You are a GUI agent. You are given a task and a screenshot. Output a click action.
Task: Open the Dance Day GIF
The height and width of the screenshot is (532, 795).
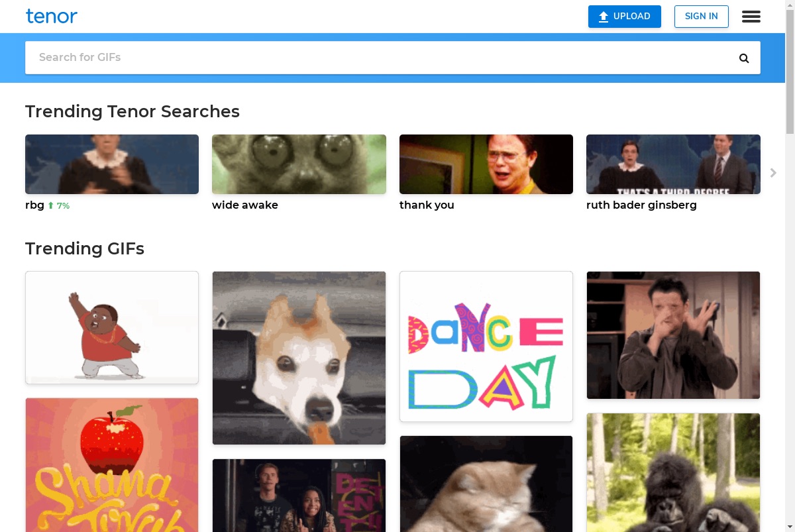(x=486, y=346)
